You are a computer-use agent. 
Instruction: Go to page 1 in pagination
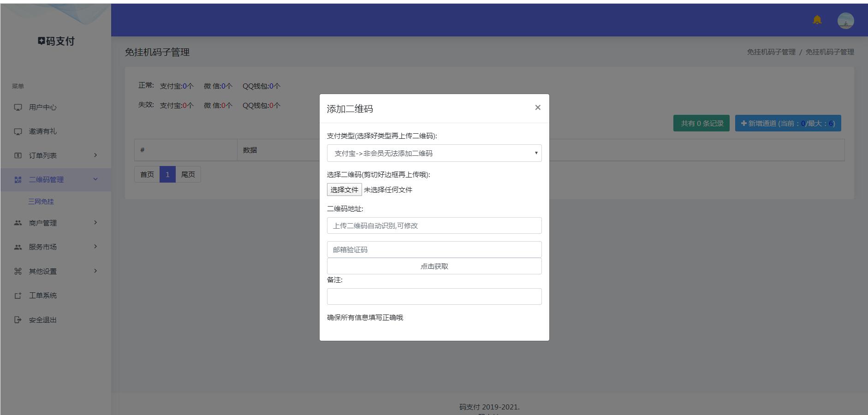tap(167, 174)
